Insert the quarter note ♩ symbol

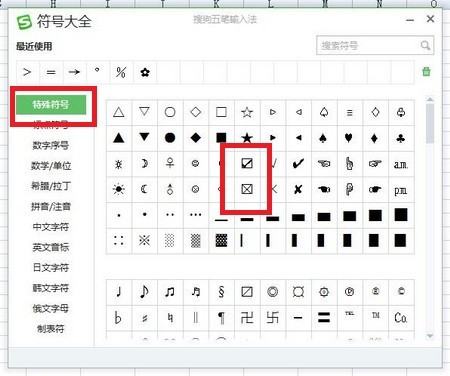[119, 292]
